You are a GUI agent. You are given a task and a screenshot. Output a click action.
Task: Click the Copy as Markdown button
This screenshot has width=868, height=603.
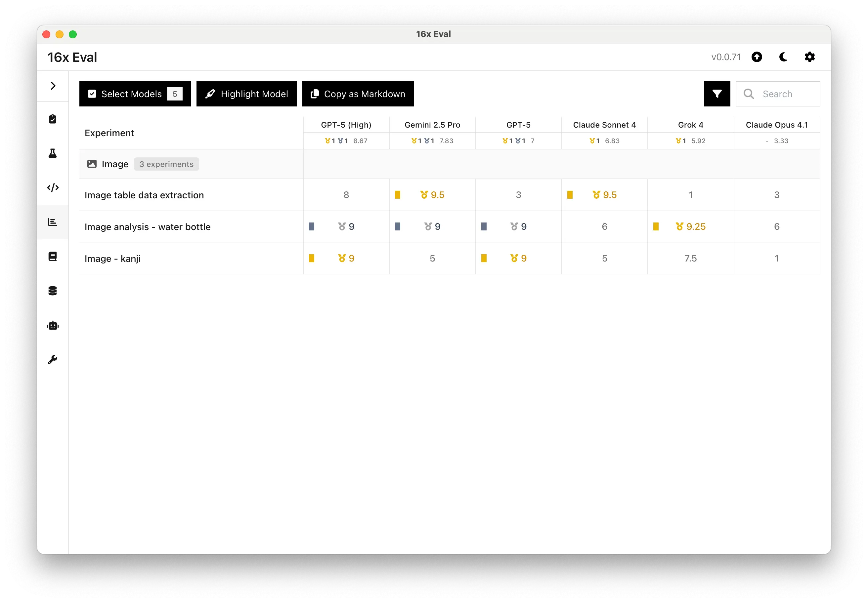point(358,94)
